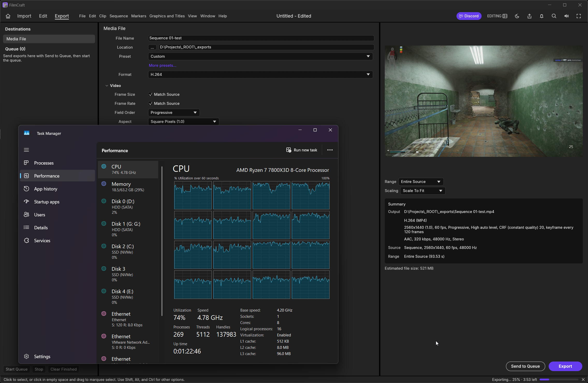This screenshot has width=588, height=383.
Task: Open the search magnifier icon
Action: click(x=554, y=16)
